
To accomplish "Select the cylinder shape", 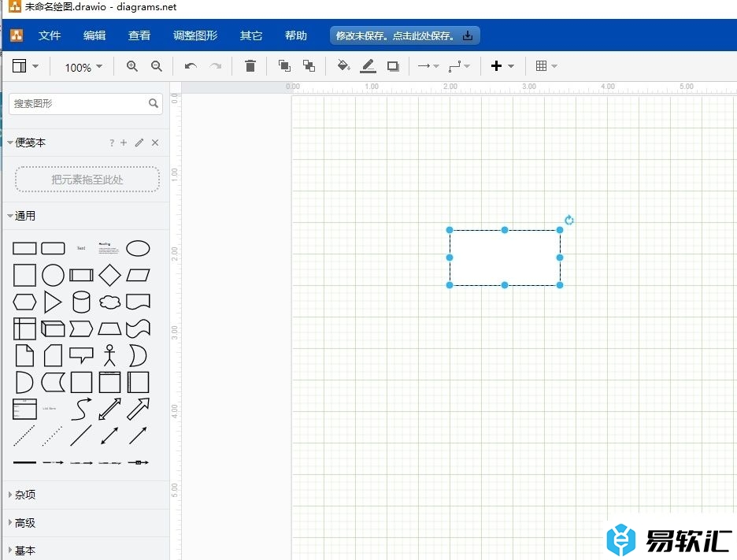I will 81,302.
